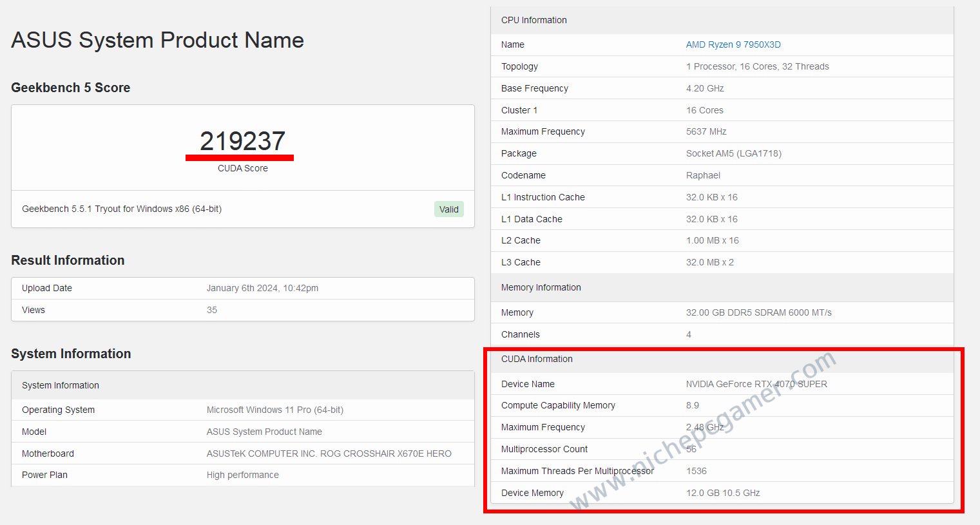Click the Upload Date label

(47, 288)
